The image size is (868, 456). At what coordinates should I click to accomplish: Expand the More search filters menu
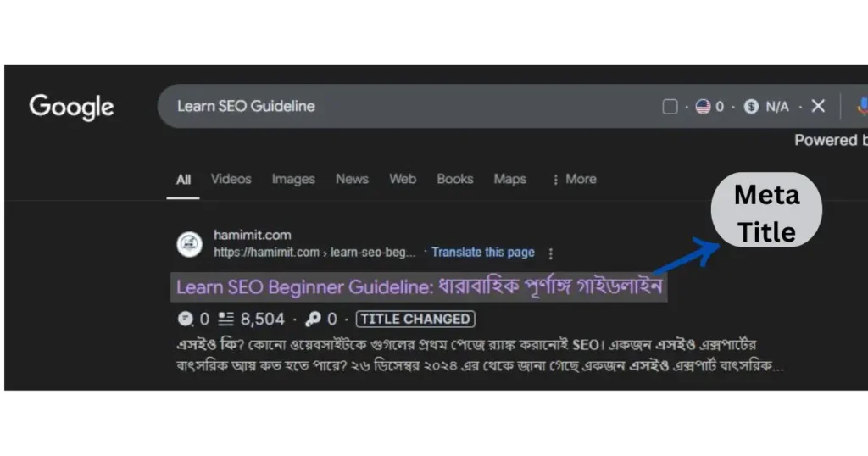574,179
